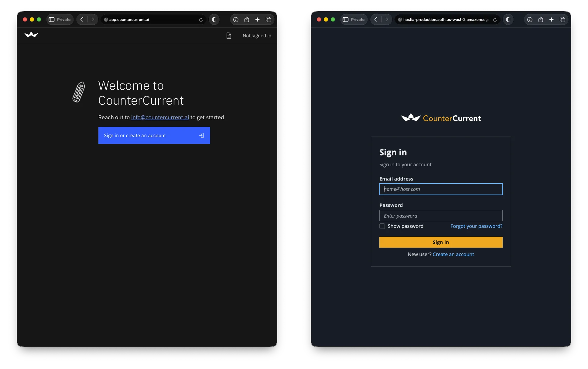588x369 pixels.
Task: Click the CounterCurrent logo above Sign in form
Action: click(x=441, y=118)
